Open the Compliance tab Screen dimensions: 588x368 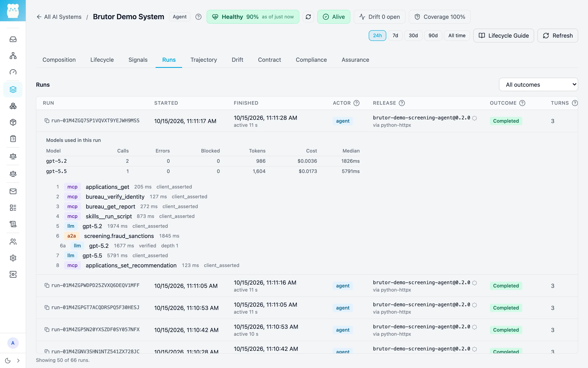click(x=311, y=60)
